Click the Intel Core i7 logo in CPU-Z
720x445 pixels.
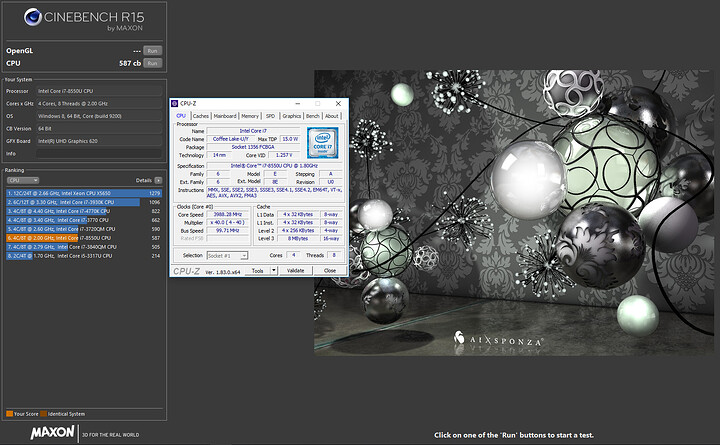point(323,143)
